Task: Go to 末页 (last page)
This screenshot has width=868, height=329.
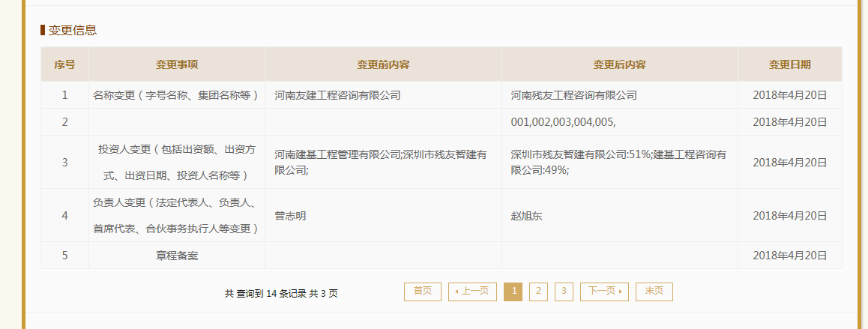Action: coord(654,292)
